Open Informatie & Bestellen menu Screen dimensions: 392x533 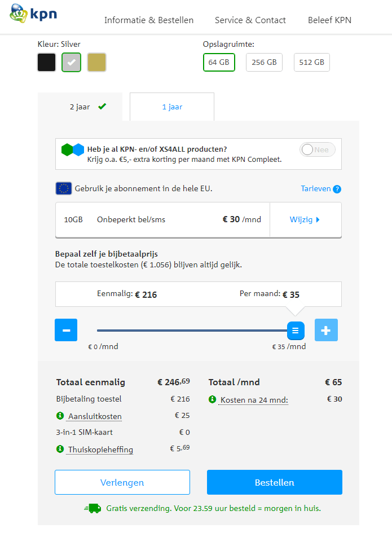pos(149,20)
